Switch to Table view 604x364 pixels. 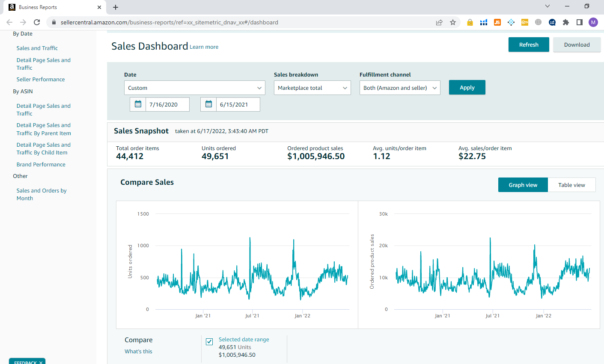coord(571,185)
